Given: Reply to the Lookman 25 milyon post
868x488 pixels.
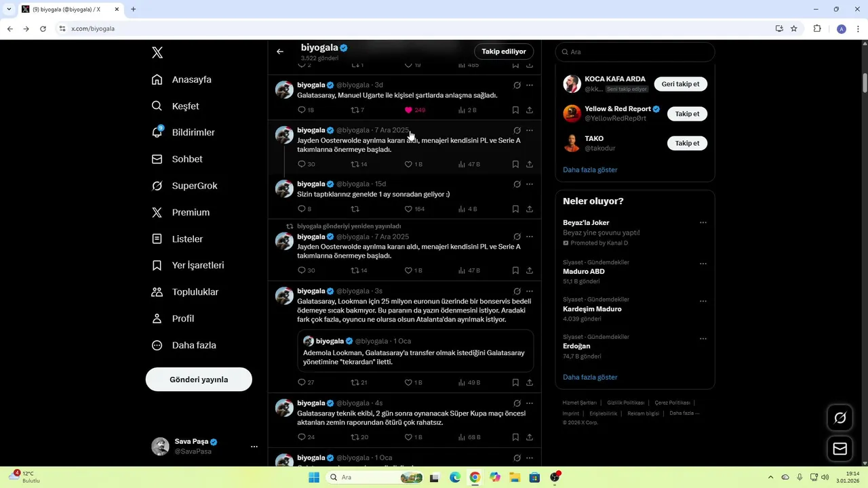Looking at the screenshot, I should pos(302,382).
